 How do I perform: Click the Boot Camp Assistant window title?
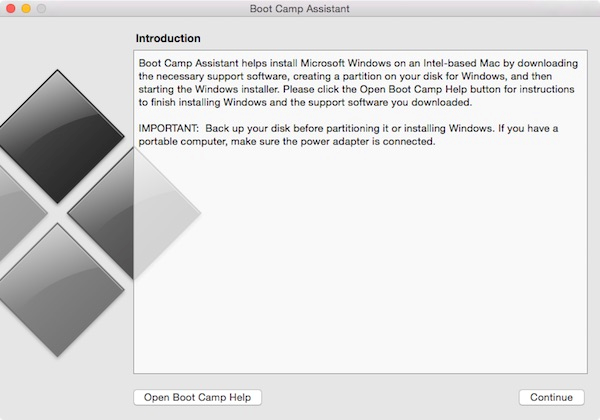point(300,9)
